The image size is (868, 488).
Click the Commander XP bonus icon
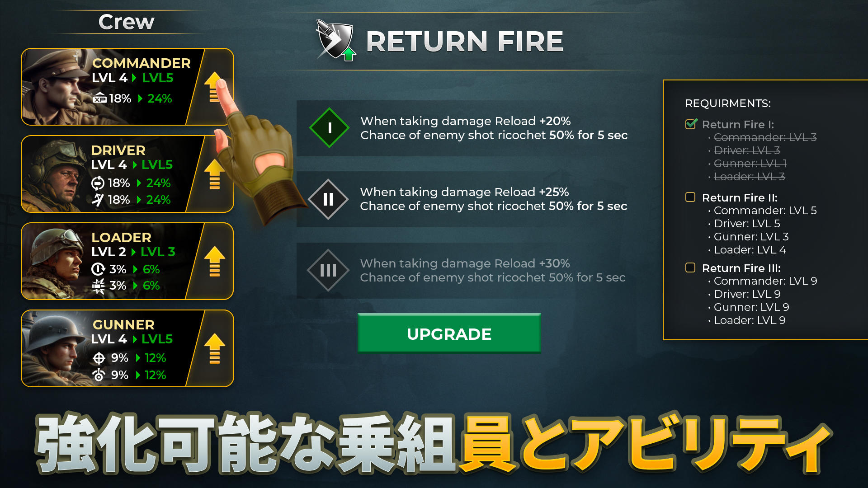(99, 98)
